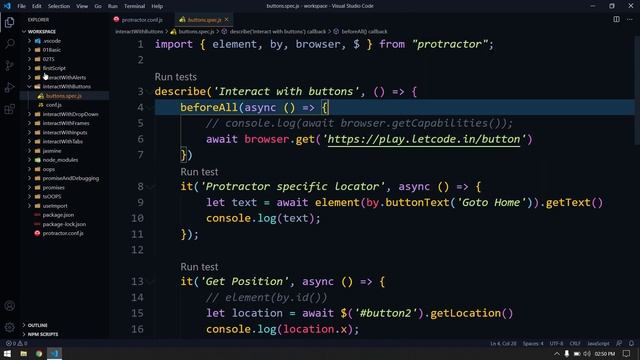Switch to the protractor.conf.js tab

click(x=142, y=20)
